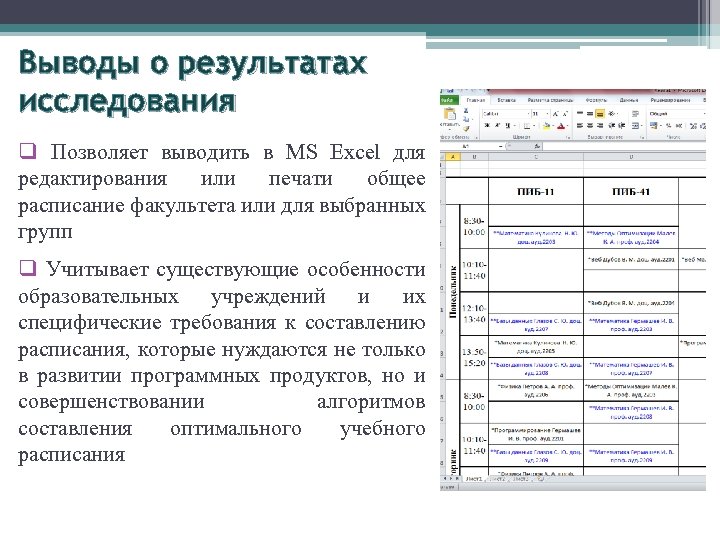Open the Font Color dropdown arrow
Screen dimensions: 720x540
pos(567,125)
